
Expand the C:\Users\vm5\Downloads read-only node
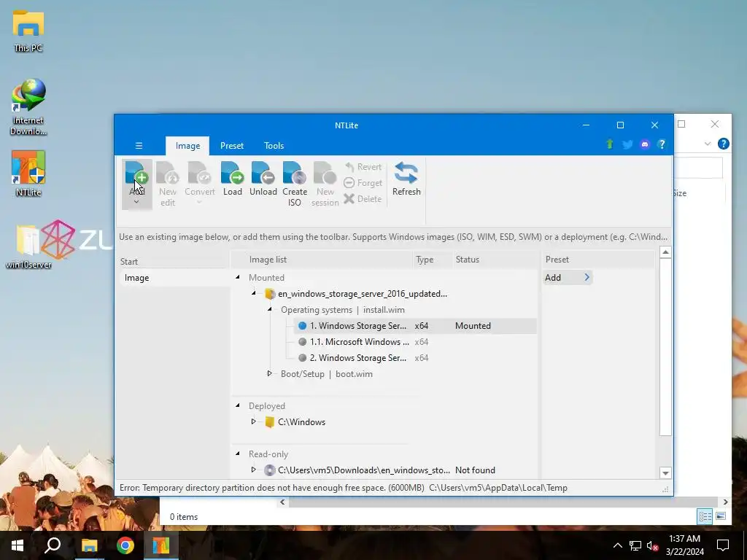click(x=253, y=470)
